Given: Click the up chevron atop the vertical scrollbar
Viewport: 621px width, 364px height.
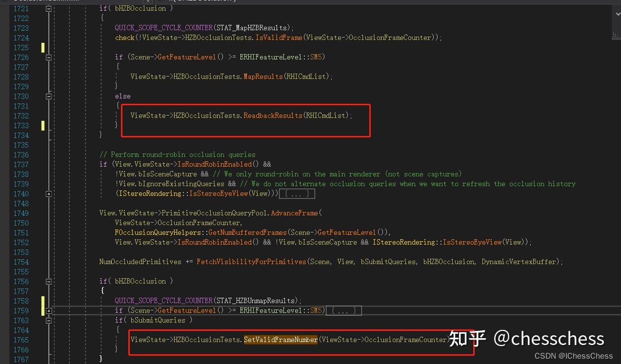Looking at the screenshot, I should 617,14.
